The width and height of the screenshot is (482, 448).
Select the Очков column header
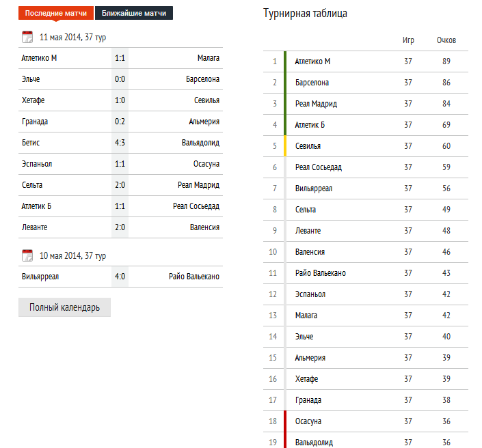(x=446, y=40)
